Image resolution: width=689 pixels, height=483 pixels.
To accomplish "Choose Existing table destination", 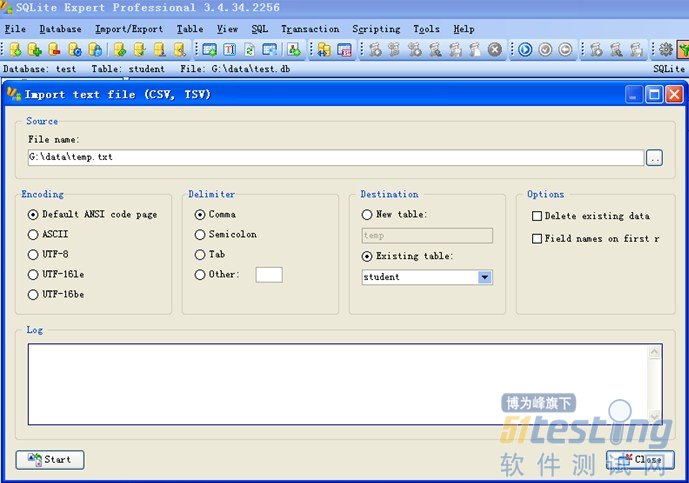I will [407, 256].
